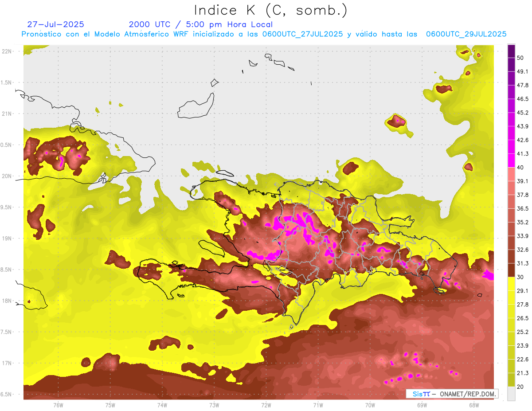
Task: Click the '19N' latitude axis label
Action: coord(8,239)
